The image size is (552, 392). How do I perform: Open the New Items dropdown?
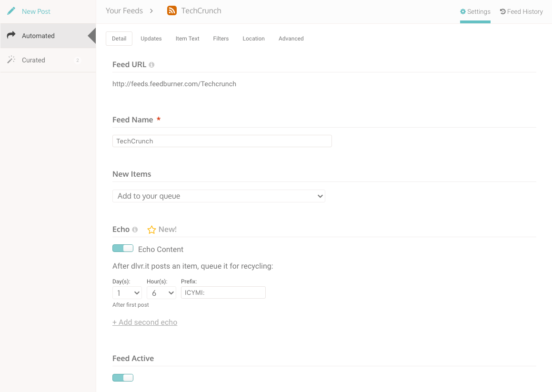point(219,196)
